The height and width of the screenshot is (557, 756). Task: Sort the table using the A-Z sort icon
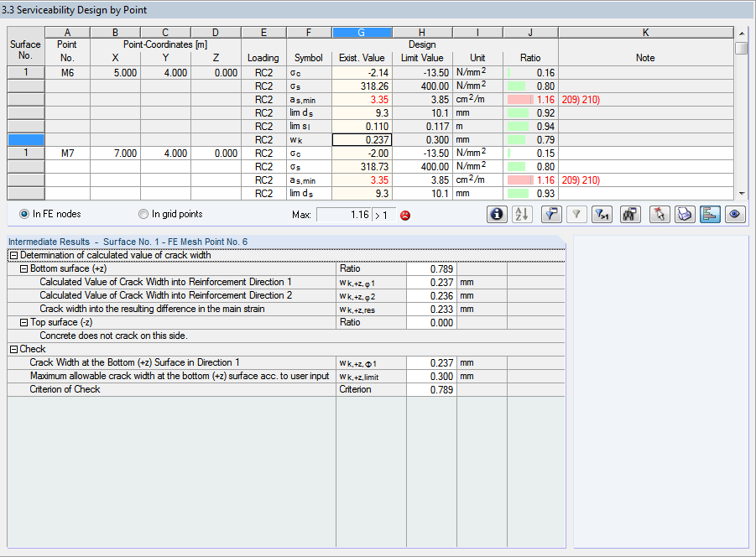pyautogui.click(x=521, y=214)
